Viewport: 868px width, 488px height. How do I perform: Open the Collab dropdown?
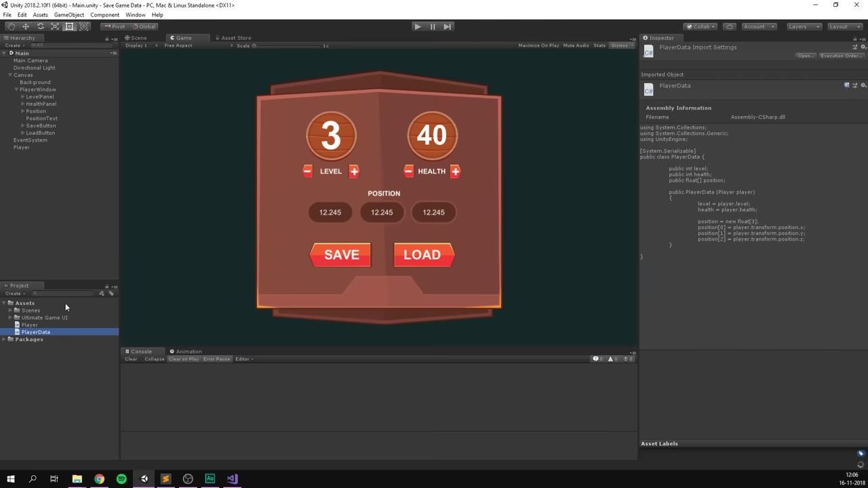pos(701,26)
